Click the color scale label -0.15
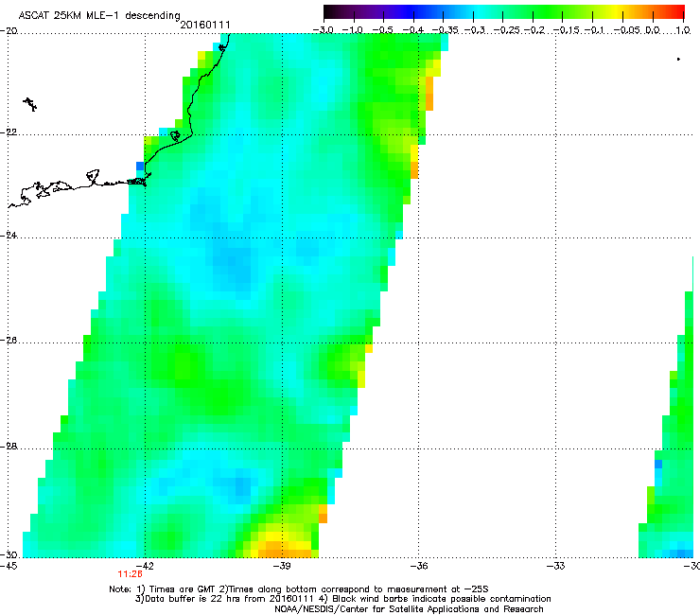This screenshot has width=700, height=615. tap(567, 30)
